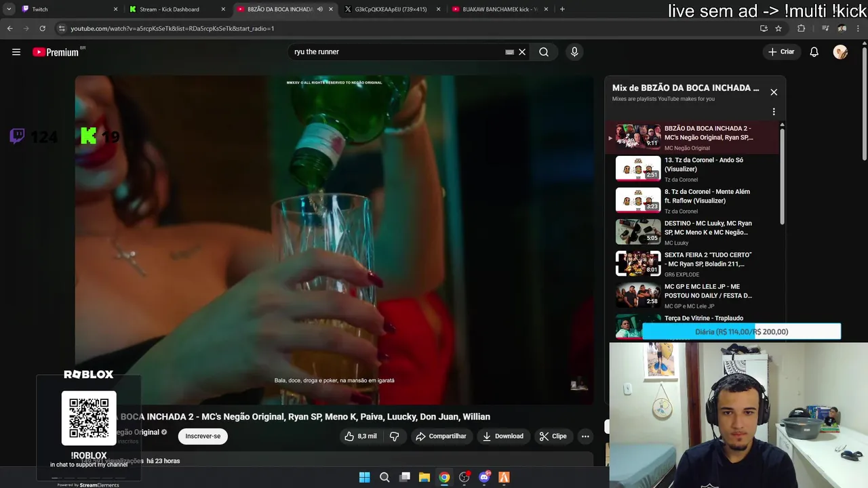Image resolution: width=868 pixels, height=488 pixels.
Task: Open 'DESTINO - MC Luuky' playlist item
Action: tap(692, 232)
